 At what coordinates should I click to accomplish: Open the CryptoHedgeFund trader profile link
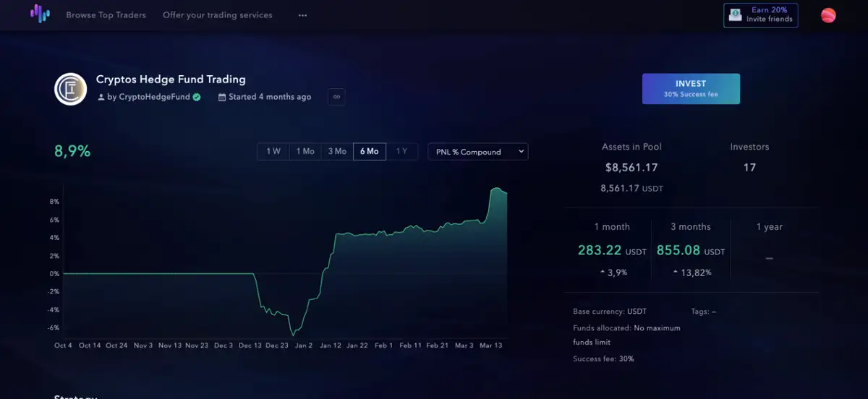(x=148, y=97)
